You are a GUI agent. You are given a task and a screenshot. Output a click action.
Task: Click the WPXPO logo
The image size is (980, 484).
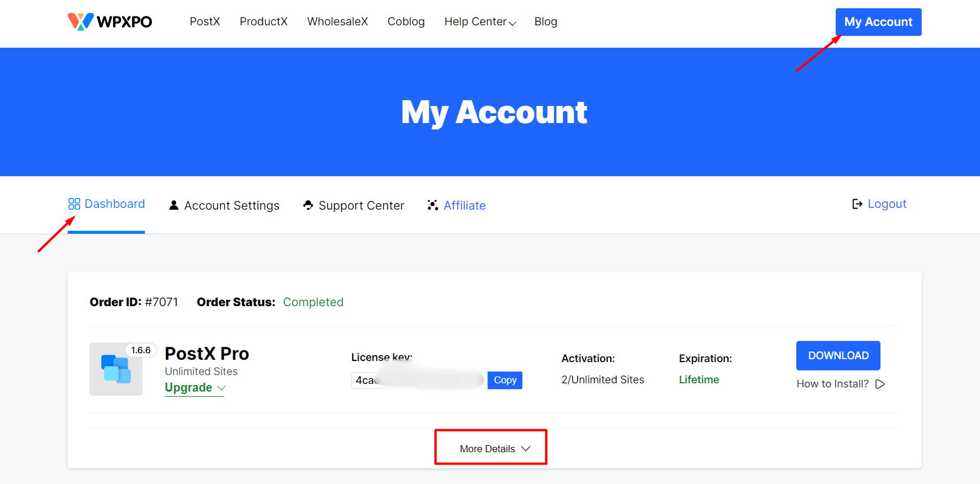point(110,22)
